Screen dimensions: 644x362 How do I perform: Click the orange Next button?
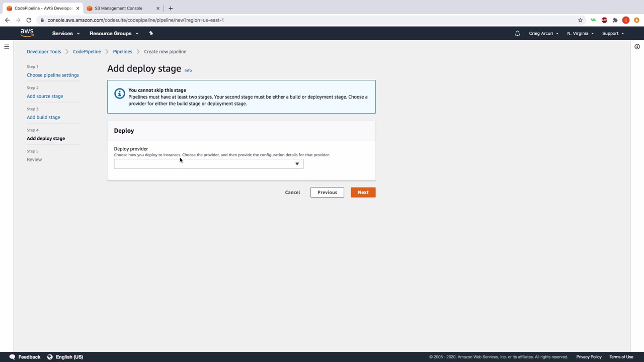click(363, 192)
